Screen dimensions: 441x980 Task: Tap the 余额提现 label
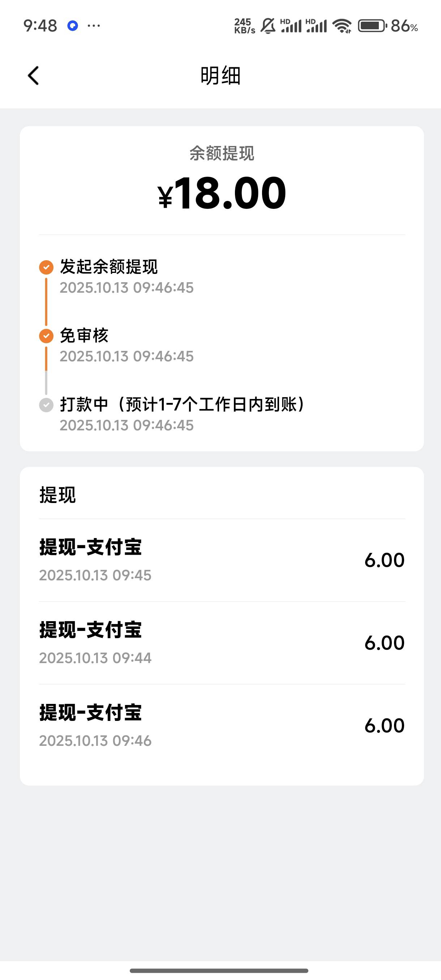[x=222, y=153]
